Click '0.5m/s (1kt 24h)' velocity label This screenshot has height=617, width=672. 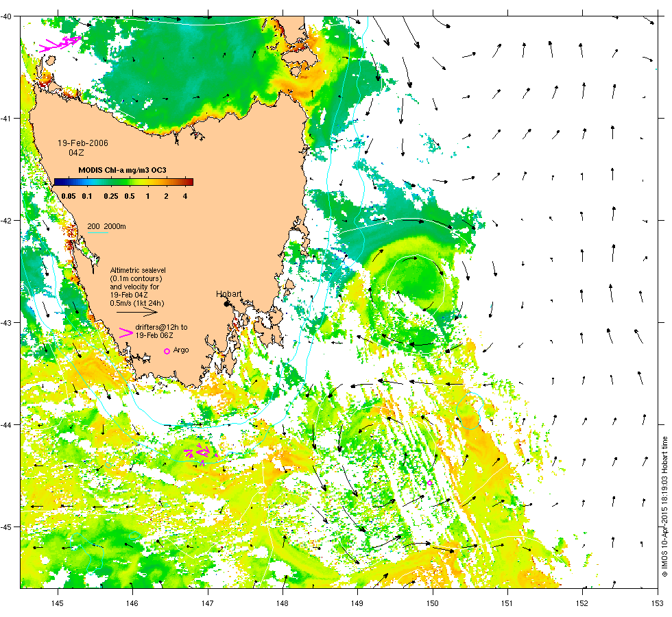(137, 303)
